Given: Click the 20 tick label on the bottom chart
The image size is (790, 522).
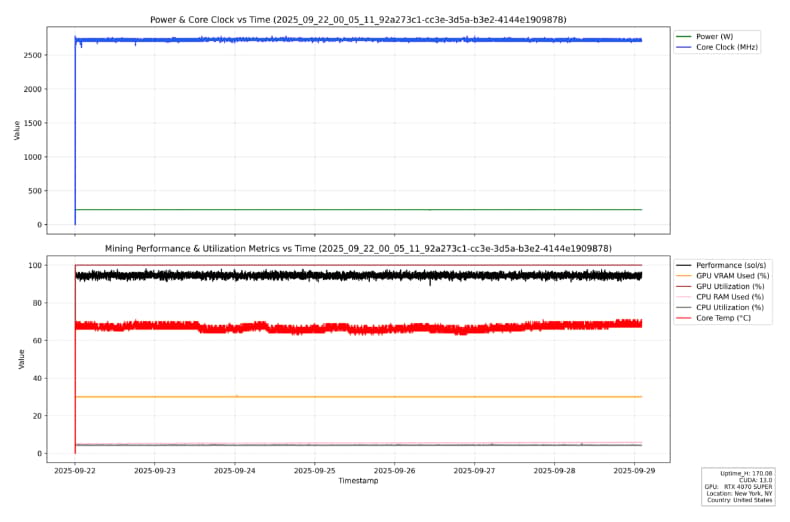Looking at the screenshot, I should pyautogui.click(x=37, y=416).
